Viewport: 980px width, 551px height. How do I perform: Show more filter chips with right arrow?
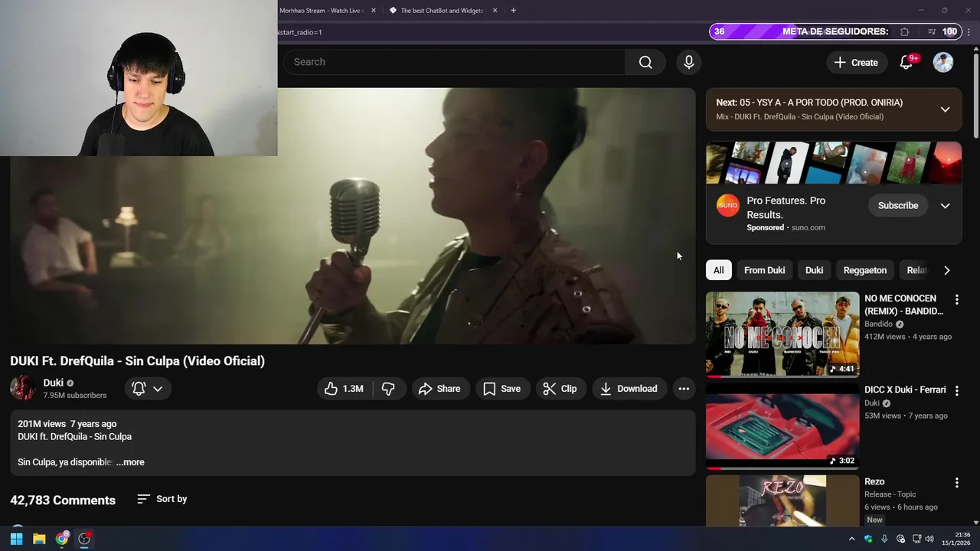coord(947,270)
